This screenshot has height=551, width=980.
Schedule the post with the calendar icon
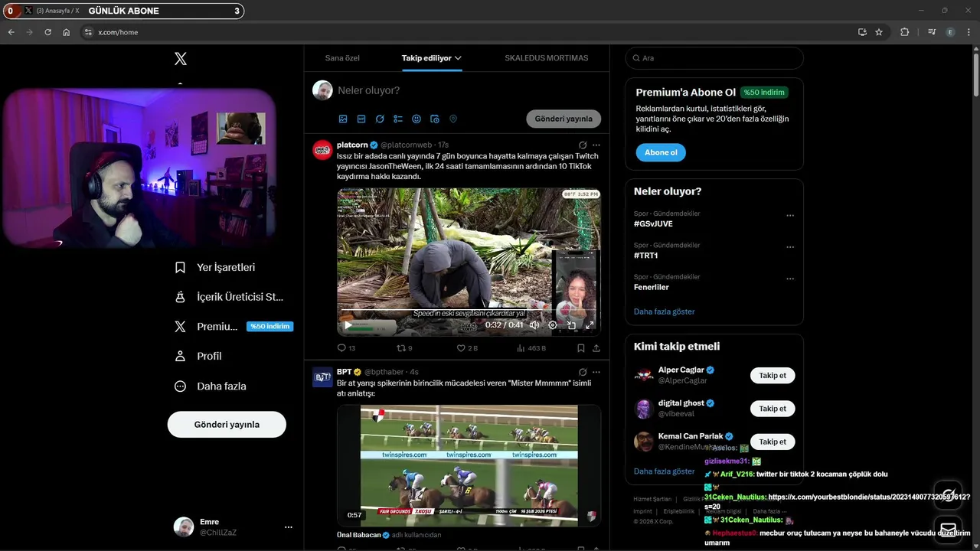(435, 119)
